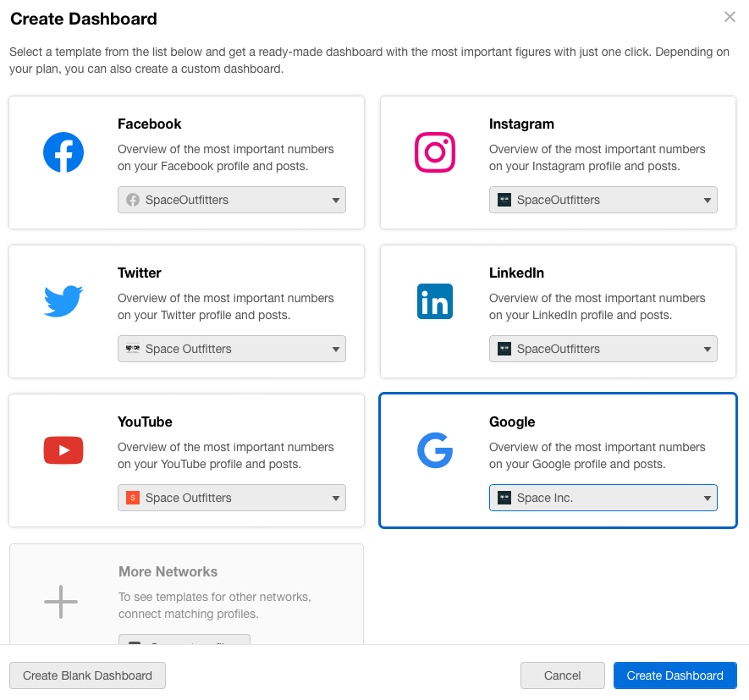Click the YouTube play logo icon
This screenshot has width=749, height=700.
[x=63, y=450]
